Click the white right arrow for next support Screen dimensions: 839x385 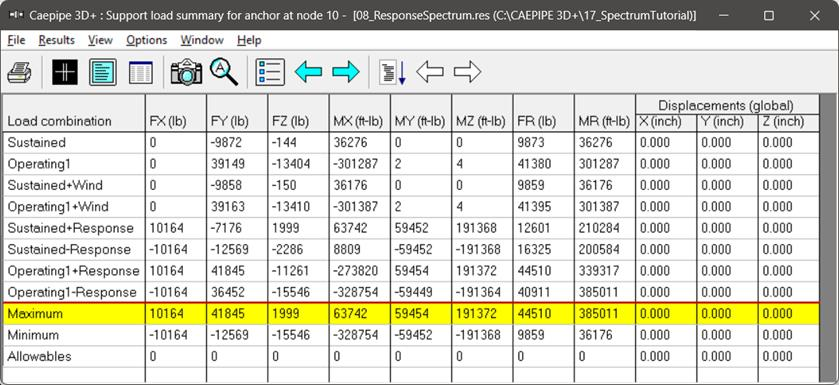coord(468,72)
